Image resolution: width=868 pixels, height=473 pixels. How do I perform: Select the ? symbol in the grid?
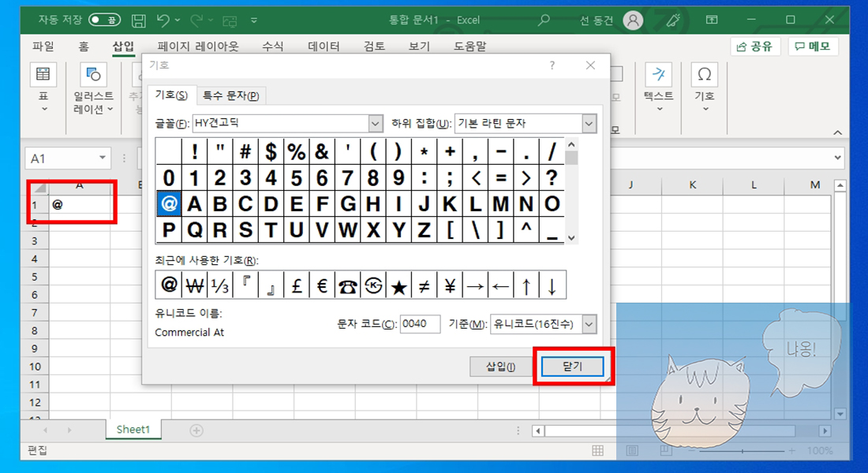[552, 177]
